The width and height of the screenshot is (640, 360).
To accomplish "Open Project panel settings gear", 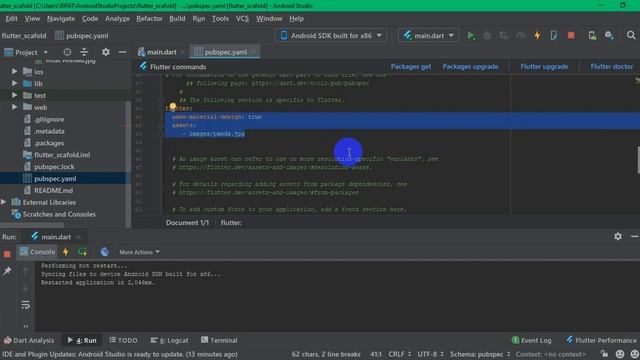I will [x=106, y=52].
